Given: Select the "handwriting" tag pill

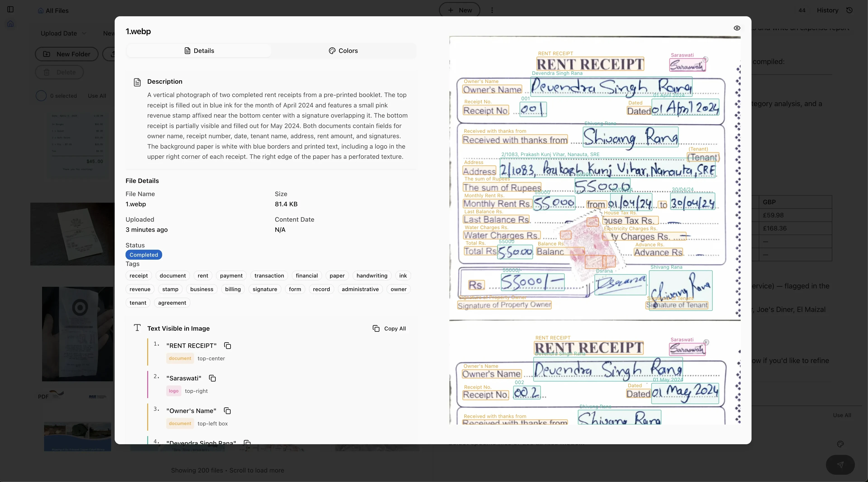Looking at the screenshot, I should [371, 275].
